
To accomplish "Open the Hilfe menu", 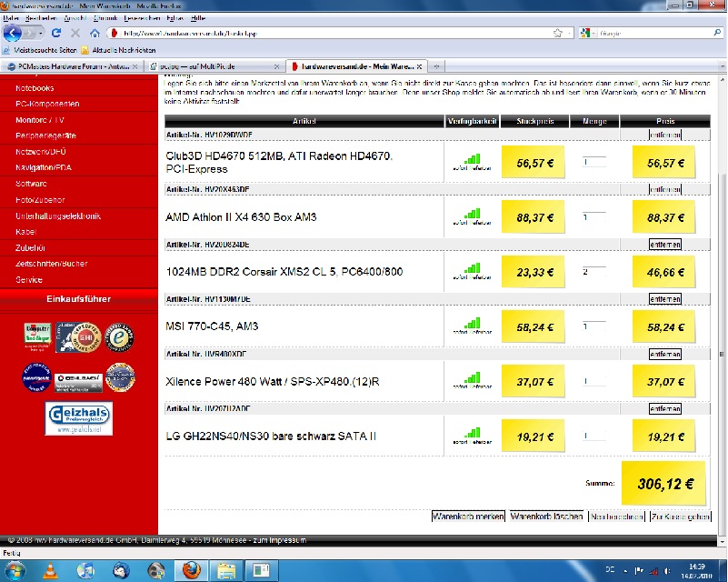I will click(198, 18).
